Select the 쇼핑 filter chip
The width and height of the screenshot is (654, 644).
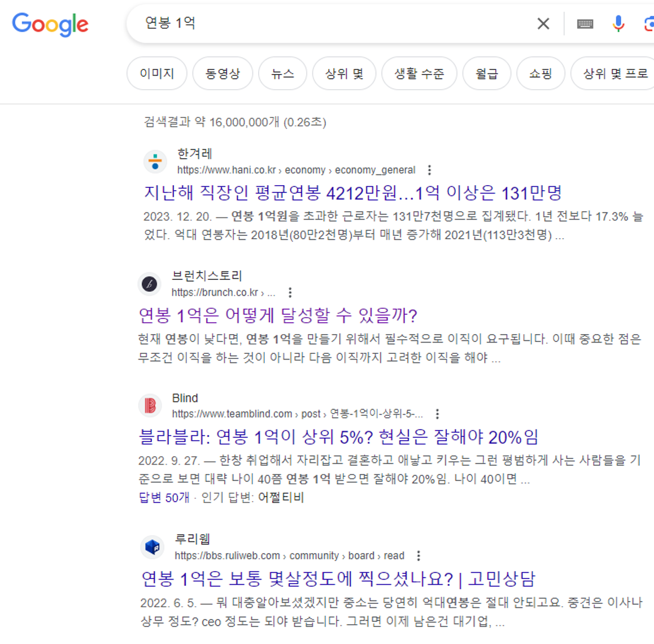(540, 73)
